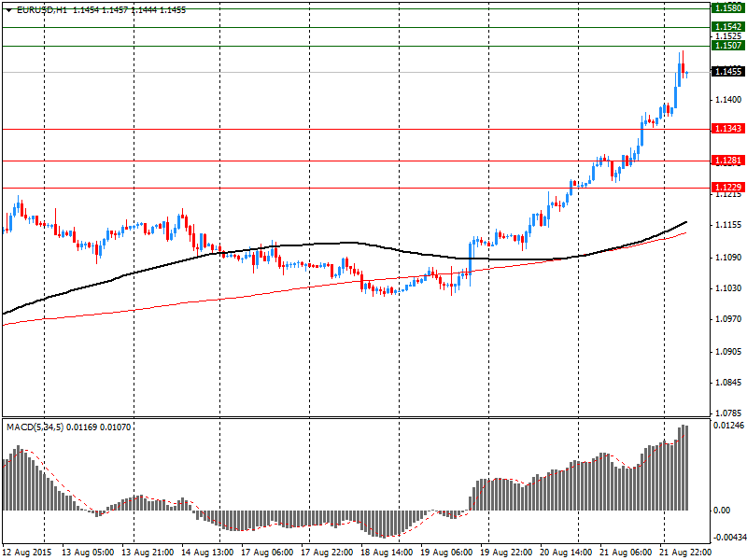Select the green 1.1542 resistance level label

[x=728, y=27]
